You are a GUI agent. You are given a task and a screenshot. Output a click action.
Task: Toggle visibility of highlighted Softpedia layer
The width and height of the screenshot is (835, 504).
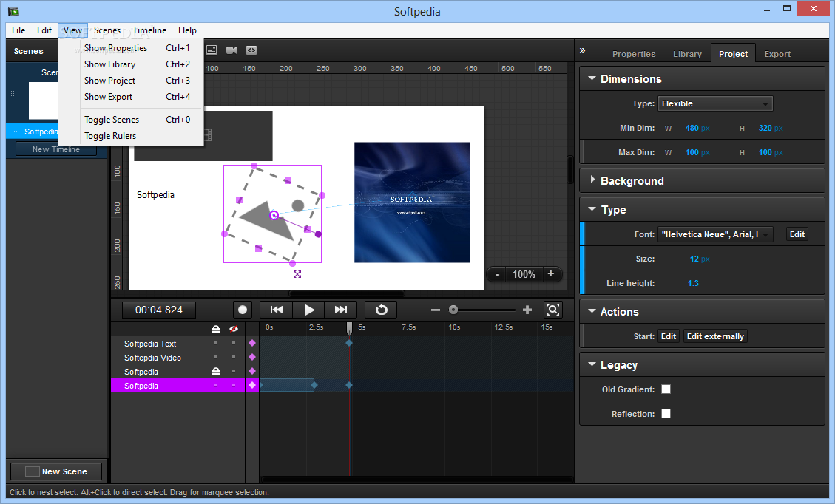[x=233, y=385]
